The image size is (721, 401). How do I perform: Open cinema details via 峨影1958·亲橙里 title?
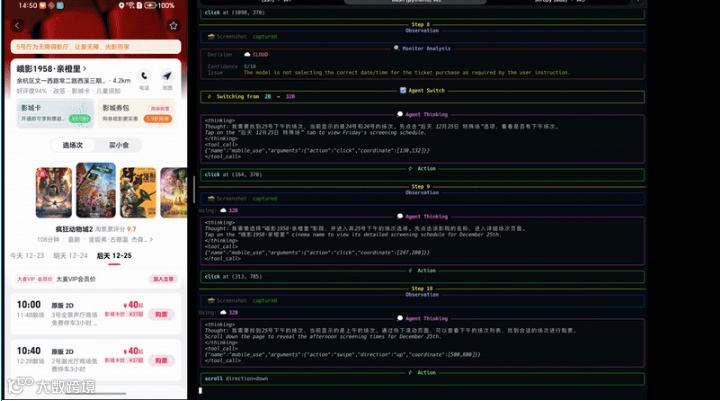coord(52,69)
